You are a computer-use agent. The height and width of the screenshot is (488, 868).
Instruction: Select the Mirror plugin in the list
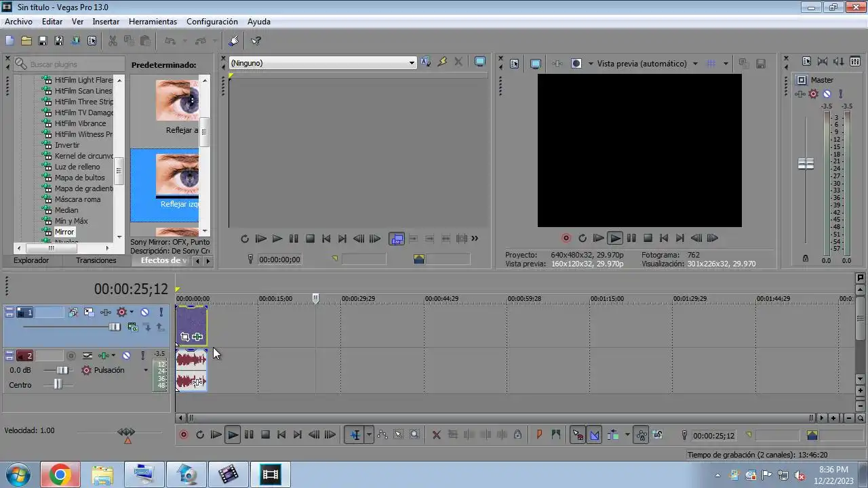64,232
